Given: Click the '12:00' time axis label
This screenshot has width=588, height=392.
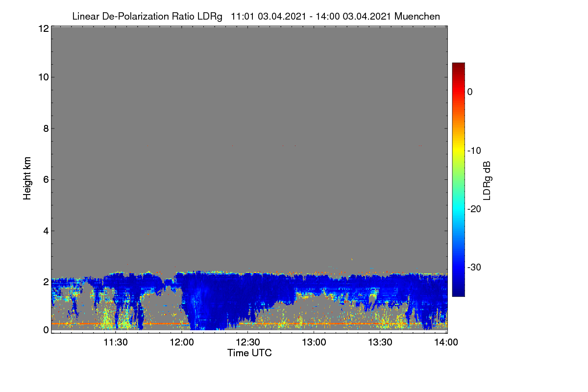Looking at the screenshot, I should pyautogui.click(x=182, y=343).
